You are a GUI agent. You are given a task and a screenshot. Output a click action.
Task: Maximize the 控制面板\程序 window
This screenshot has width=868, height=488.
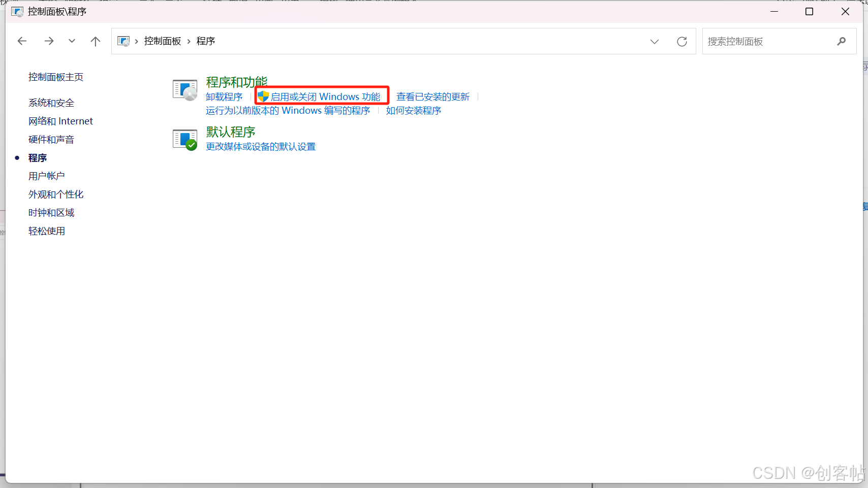(x=810, y=12)
